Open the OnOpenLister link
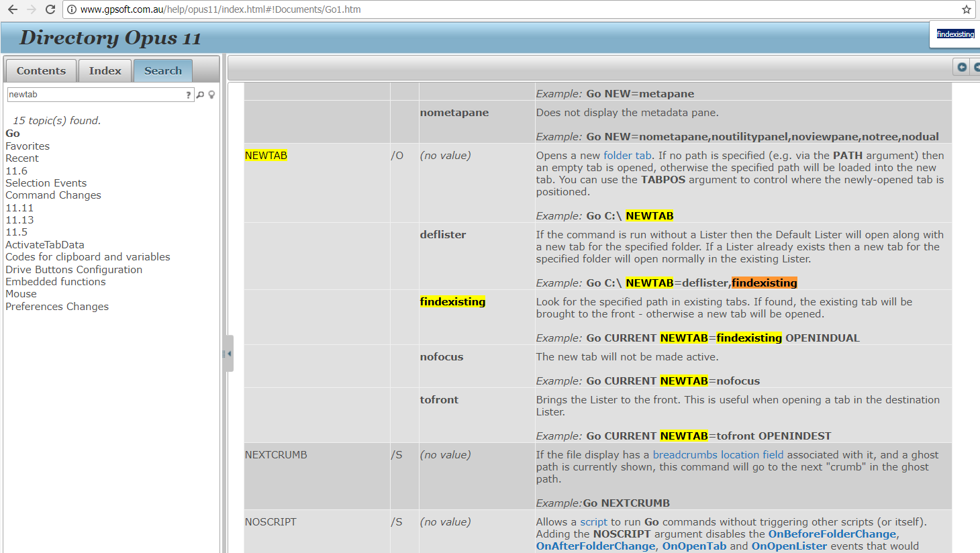 (789, 546)
